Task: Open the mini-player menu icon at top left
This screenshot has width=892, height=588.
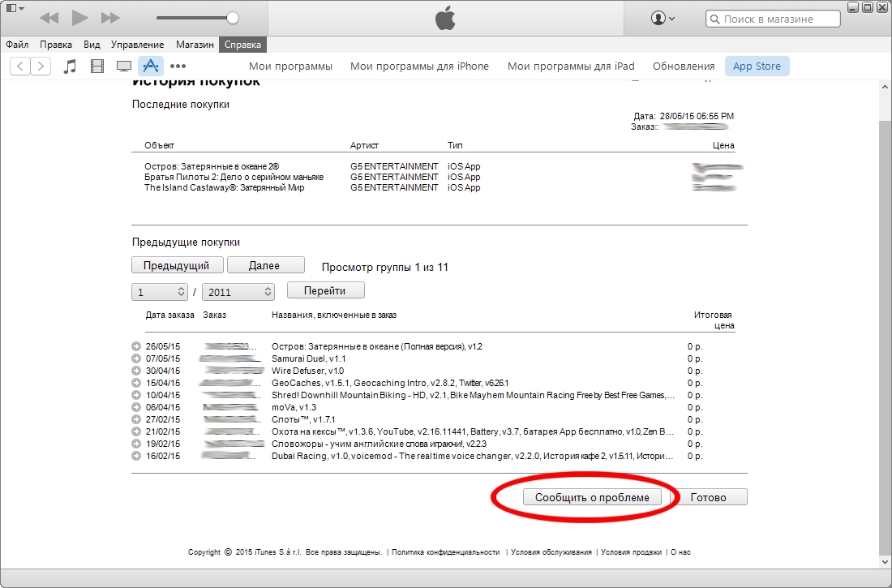Action: click(x=15, y=9)
